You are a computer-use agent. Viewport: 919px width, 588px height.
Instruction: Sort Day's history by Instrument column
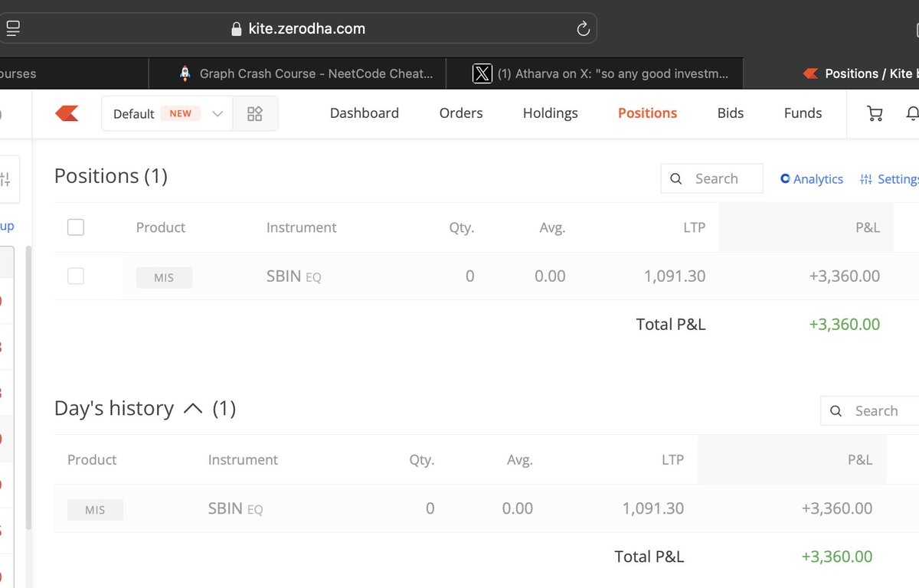point(243,459)
